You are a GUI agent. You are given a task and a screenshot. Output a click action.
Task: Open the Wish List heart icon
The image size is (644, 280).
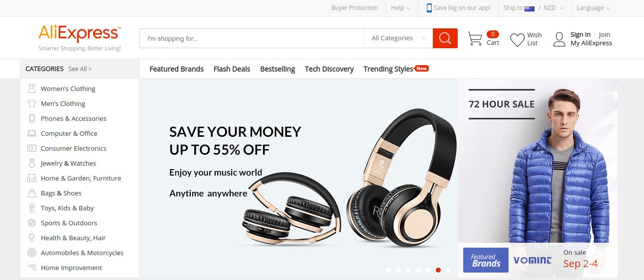[517, 40]
